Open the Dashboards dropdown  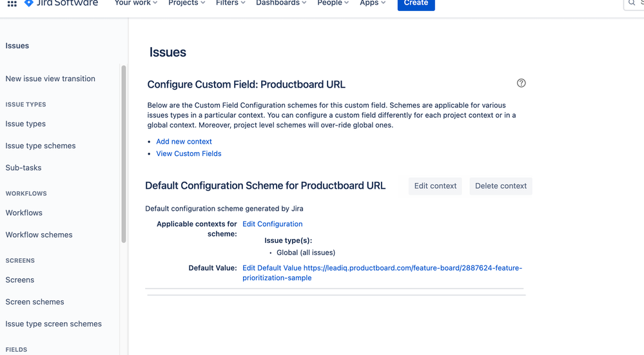pos(281,3)
